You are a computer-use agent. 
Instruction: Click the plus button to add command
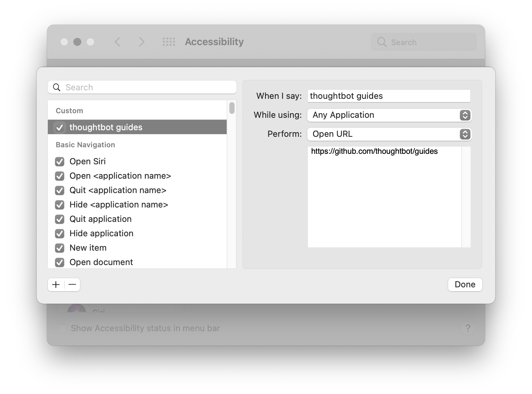56,285
